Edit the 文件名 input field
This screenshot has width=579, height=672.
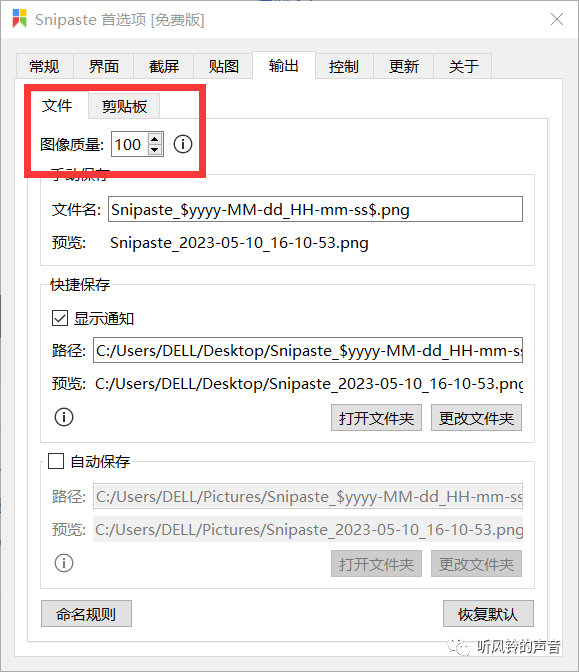315,209
